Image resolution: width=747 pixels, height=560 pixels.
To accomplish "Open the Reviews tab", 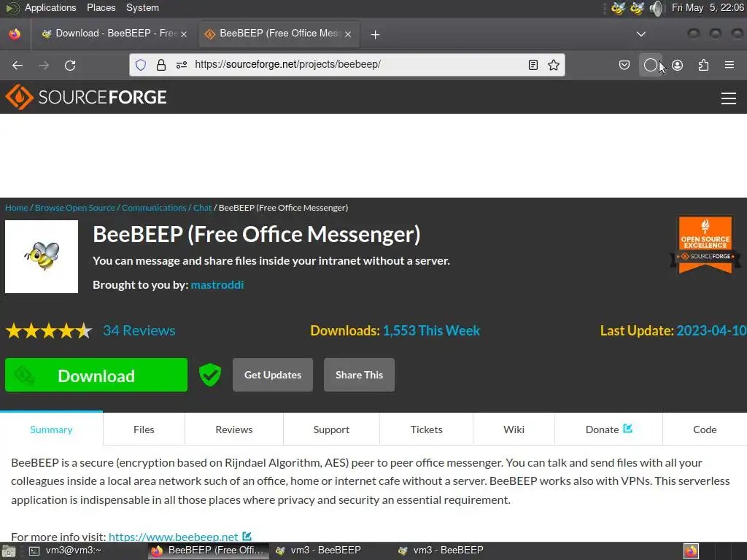I will coord(234,429).
